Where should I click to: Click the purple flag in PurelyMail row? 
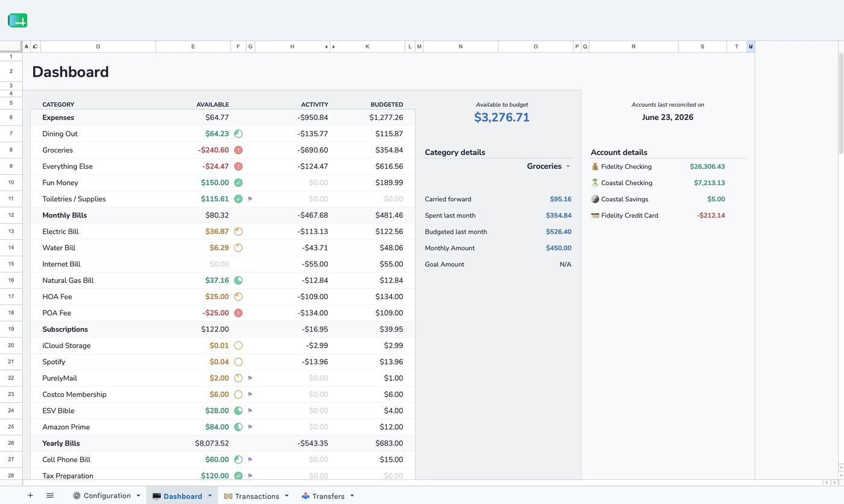(250, 378)
